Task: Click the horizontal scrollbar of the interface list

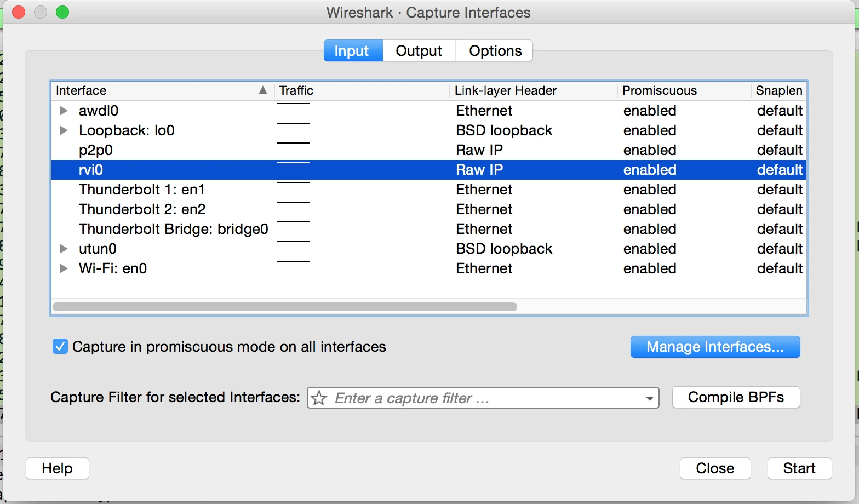Action: 285,307
